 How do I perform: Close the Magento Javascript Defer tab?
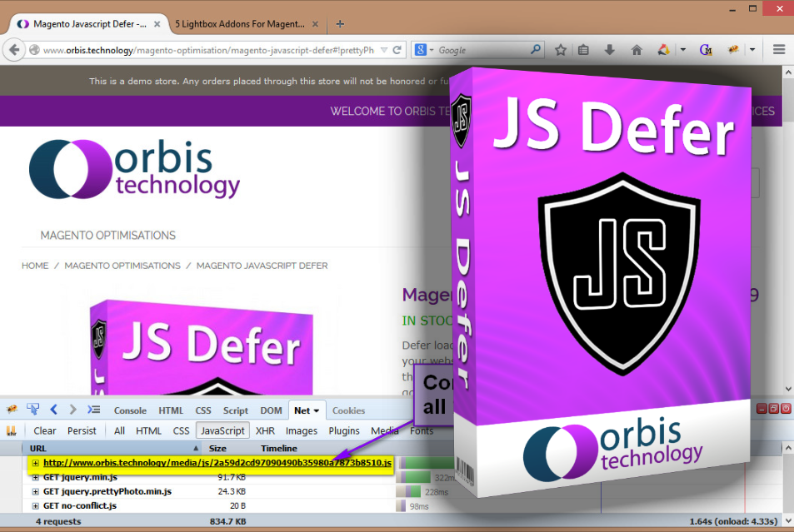[x=157, y=24]
